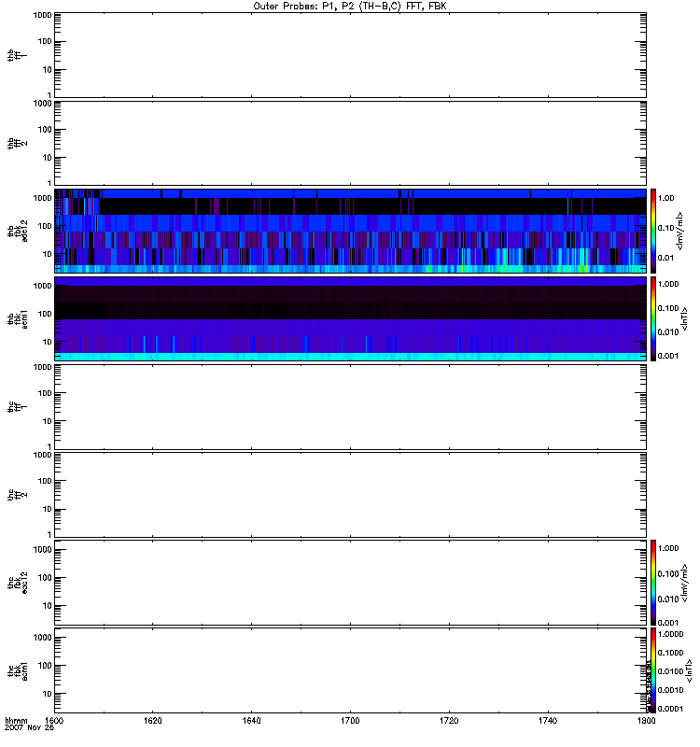The image size is (700, 747).
Task: Click the empty thb fff 2 panel
Action: [x=349, y=141]
